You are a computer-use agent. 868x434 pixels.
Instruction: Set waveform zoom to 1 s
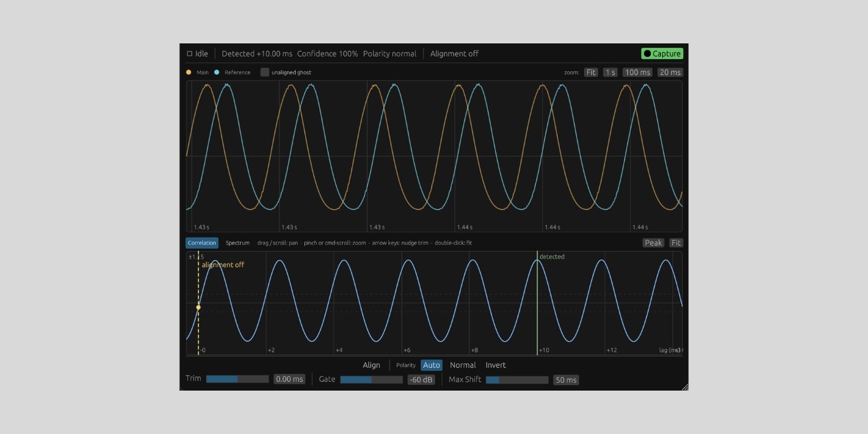611,73
